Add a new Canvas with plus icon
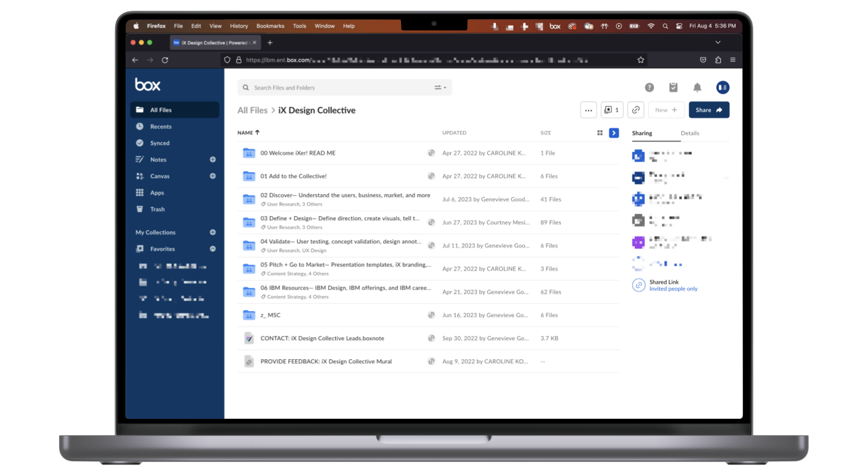 212,176
